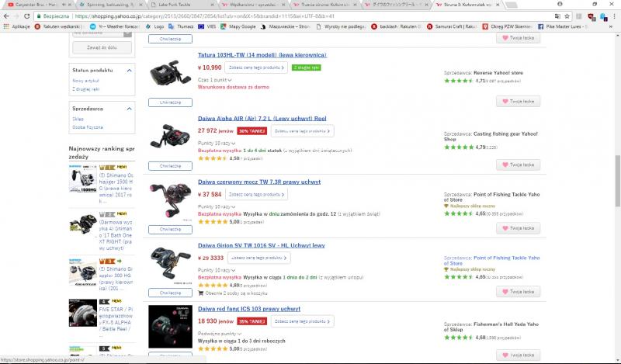Click the browser back arrow

tap(6, 16)
